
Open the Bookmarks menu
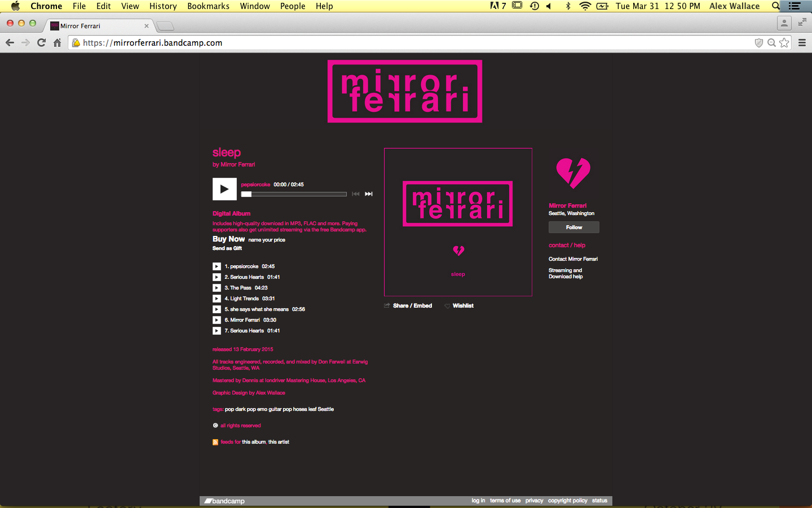tap(208, 6)
